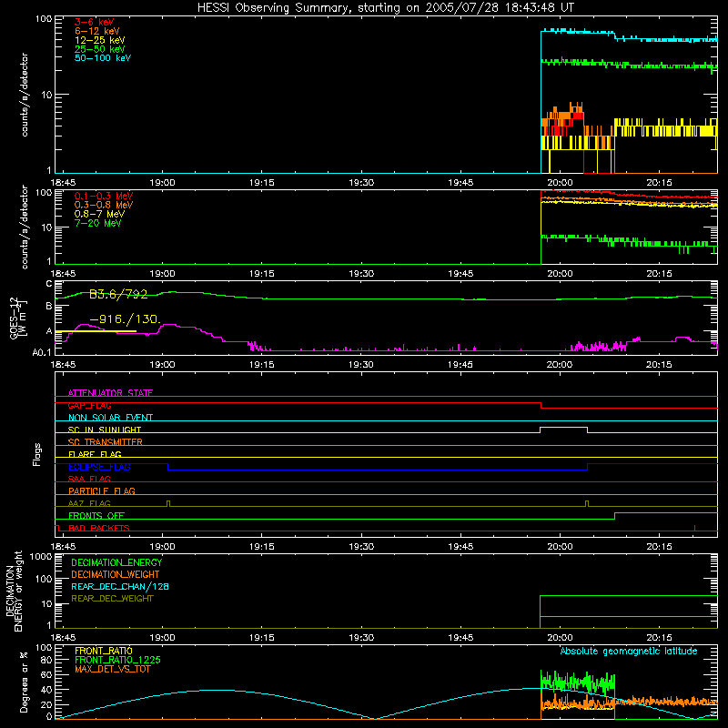Select the SAA_FLAG label
This screenshot has width=728, height=728.
[89, 479]
